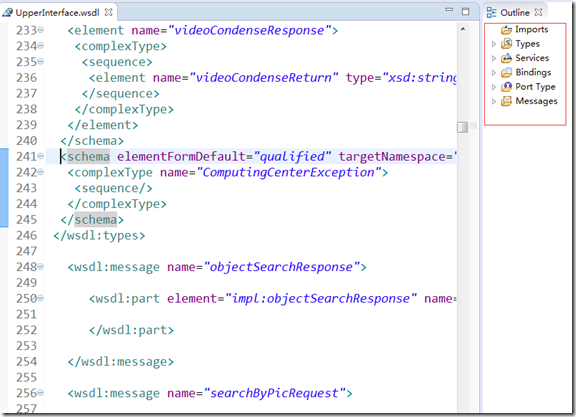Click line number 247 in the gutter
Viewport: 576px width, 417px height.
coord(26,251)
